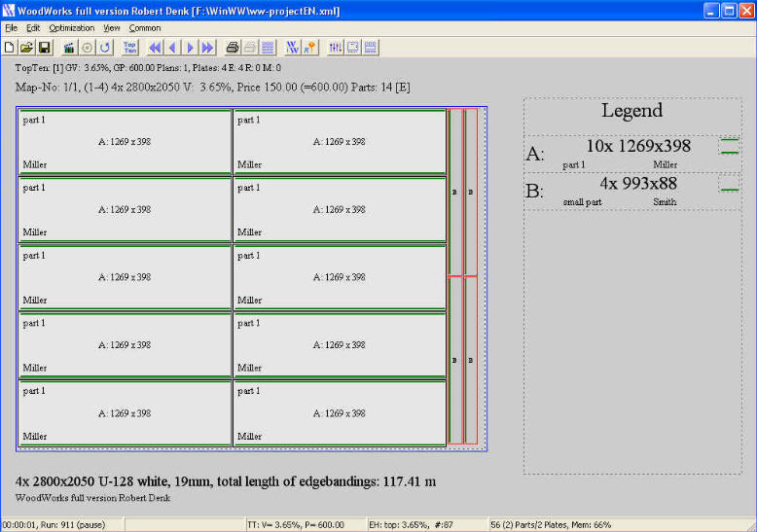Click the TopTen summary line
Image resolution: width=757 pixels, height=532 pixels.
point(148,68)
